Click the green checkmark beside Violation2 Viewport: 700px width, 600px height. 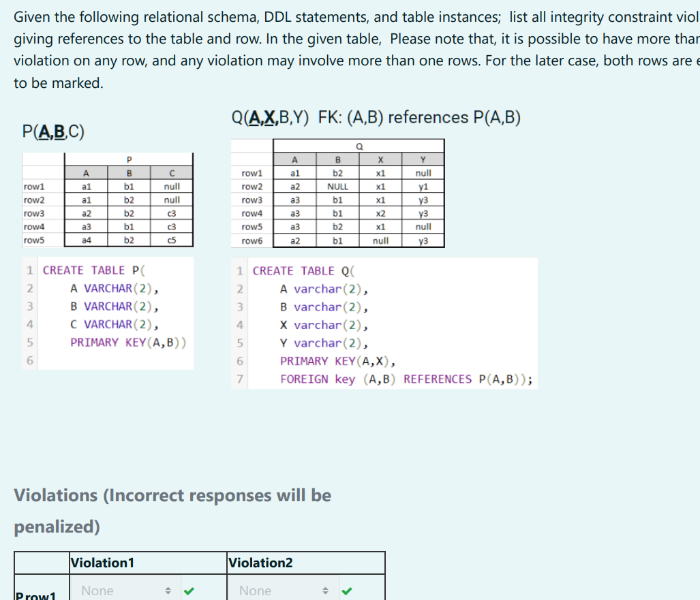348,590
